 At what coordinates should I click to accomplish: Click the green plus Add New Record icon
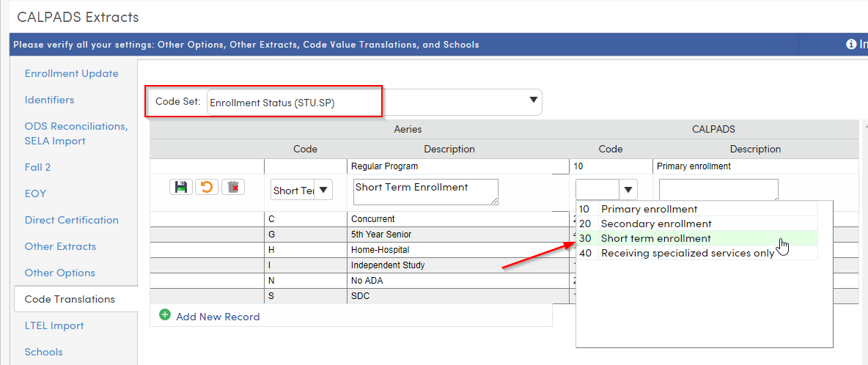[164, 315]
